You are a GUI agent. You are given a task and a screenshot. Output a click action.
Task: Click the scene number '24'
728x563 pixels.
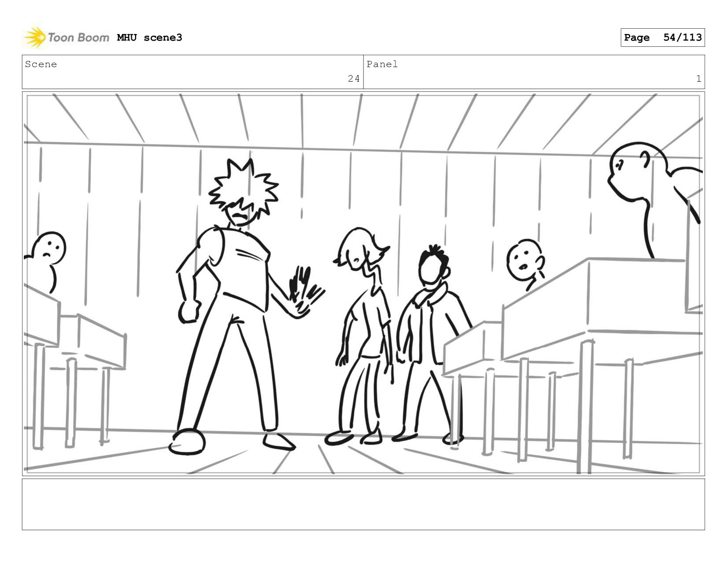point(354,79)
